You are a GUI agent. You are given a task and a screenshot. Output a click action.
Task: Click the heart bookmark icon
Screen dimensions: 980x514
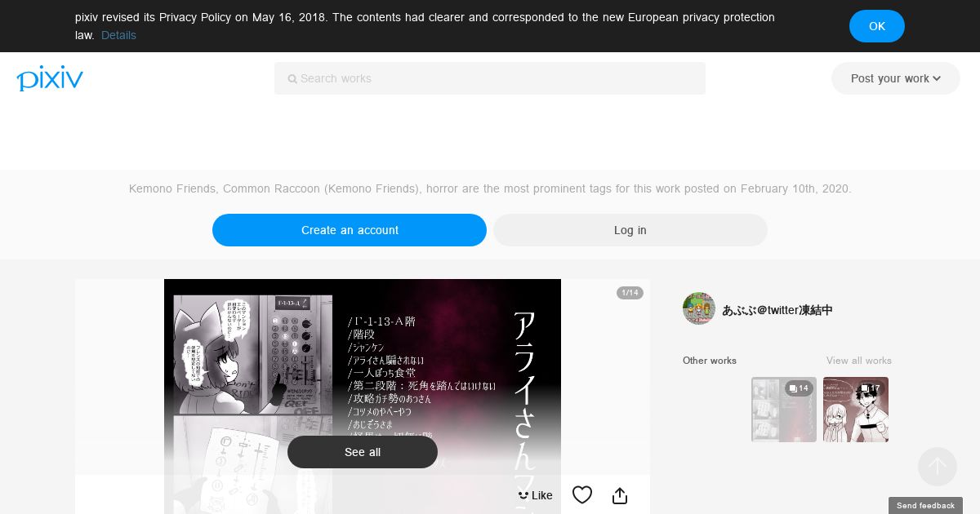pos(582,495)
